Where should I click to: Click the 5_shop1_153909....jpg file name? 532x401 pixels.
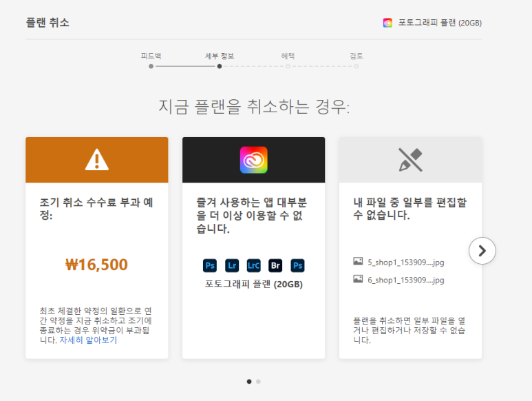[406, 262]
